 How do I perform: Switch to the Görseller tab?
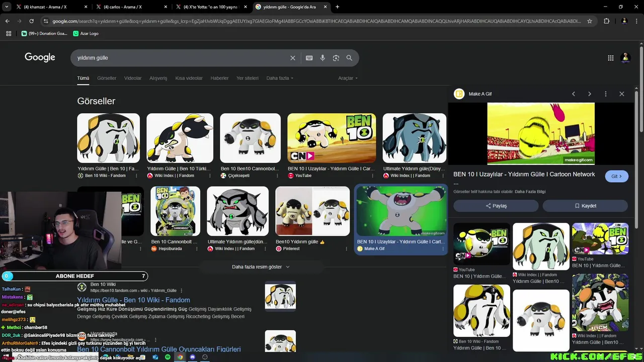107,78
